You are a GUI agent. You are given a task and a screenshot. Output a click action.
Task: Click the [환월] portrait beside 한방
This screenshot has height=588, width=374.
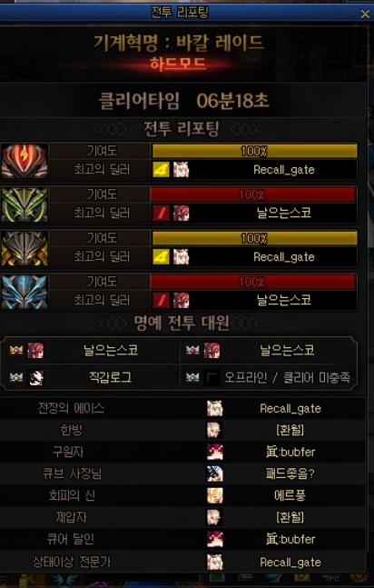[215, 430]
